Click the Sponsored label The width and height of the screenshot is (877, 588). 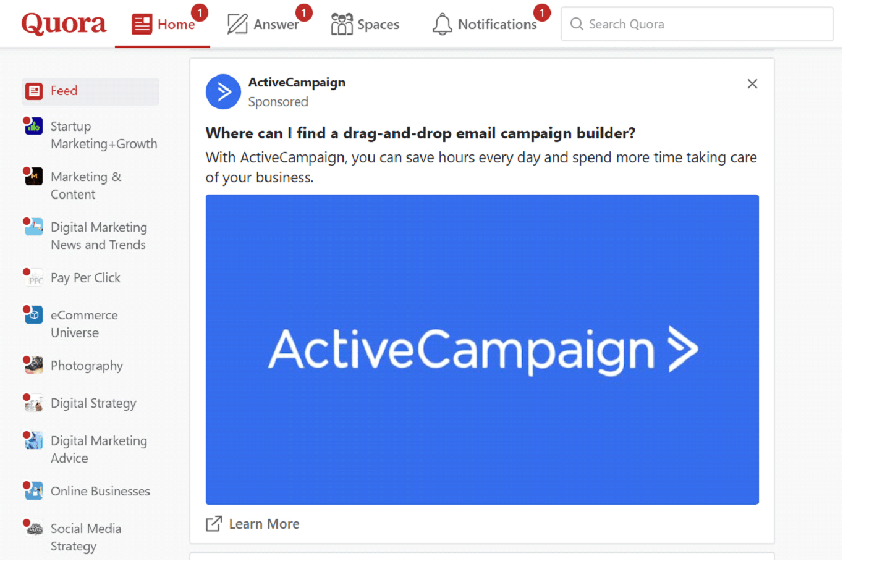click(278, 102)
